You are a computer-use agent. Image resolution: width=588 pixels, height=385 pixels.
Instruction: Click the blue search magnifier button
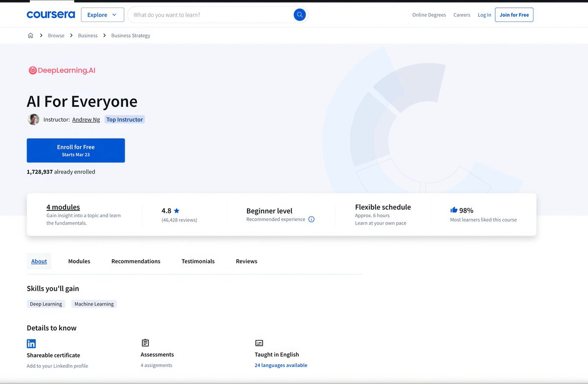(300, 15)
